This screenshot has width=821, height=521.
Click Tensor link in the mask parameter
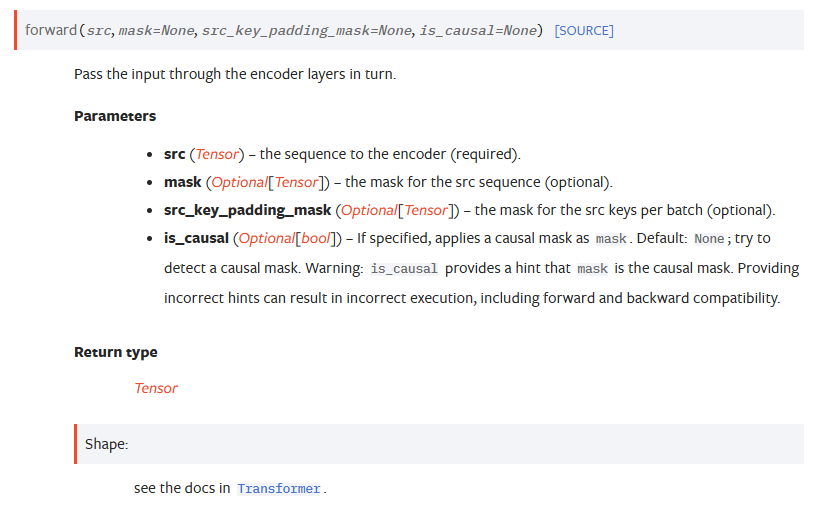point(296,182)
